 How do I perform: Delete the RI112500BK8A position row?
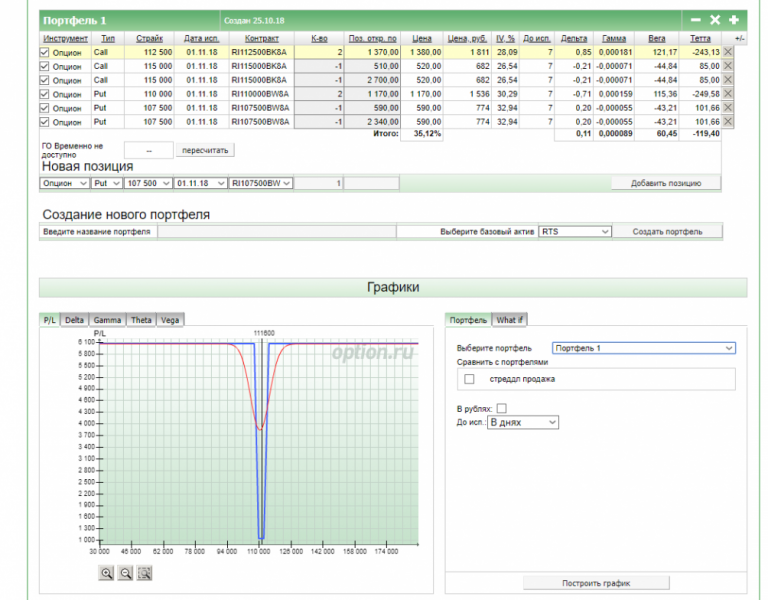pyautogui.click(x=727, y=51)
